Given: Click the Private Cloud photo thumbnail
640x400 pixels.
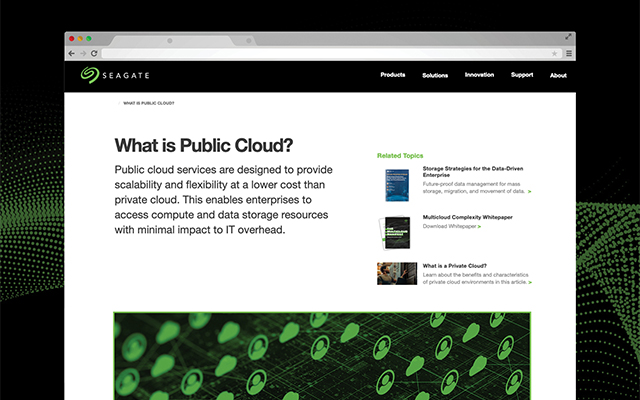Looking at the screenshot, I should pyautogui.click(x=396, y=274).
